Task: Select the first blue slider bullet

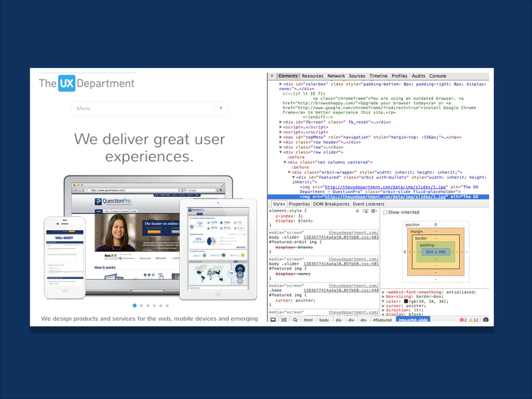Action: pos(135,305)
